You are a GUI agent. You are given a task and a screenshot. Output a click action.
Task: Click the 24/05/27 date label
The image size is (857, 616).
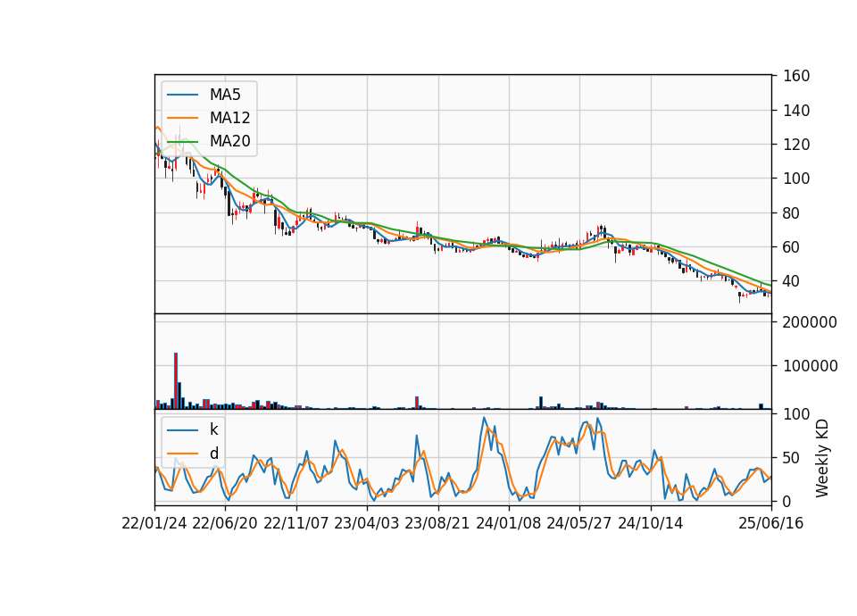click(x=579, y=523)
